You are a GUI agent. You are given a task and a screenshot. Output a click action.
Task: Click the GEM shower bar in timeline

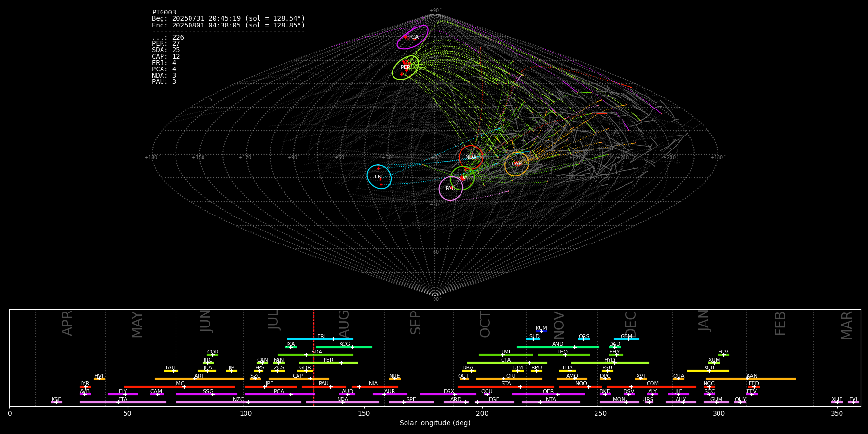click(626, 339)
